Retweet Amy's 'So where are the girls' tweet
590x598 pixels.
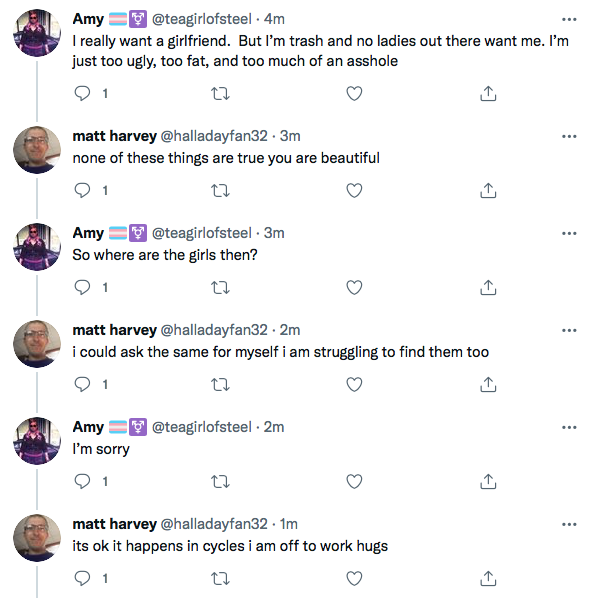pos(220,287)
